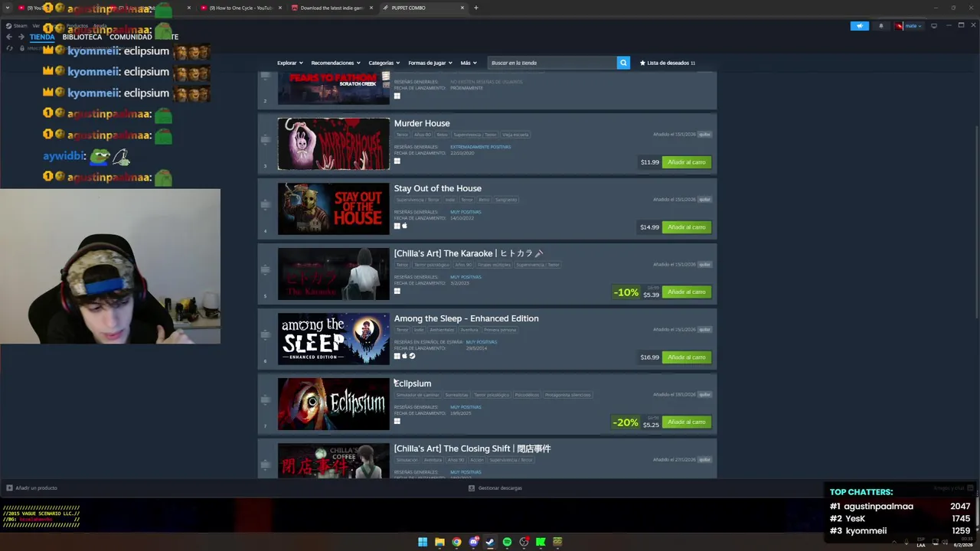980x551 pixels.
Task: Add The Karaoke to cart
Action: click(686, 292)
